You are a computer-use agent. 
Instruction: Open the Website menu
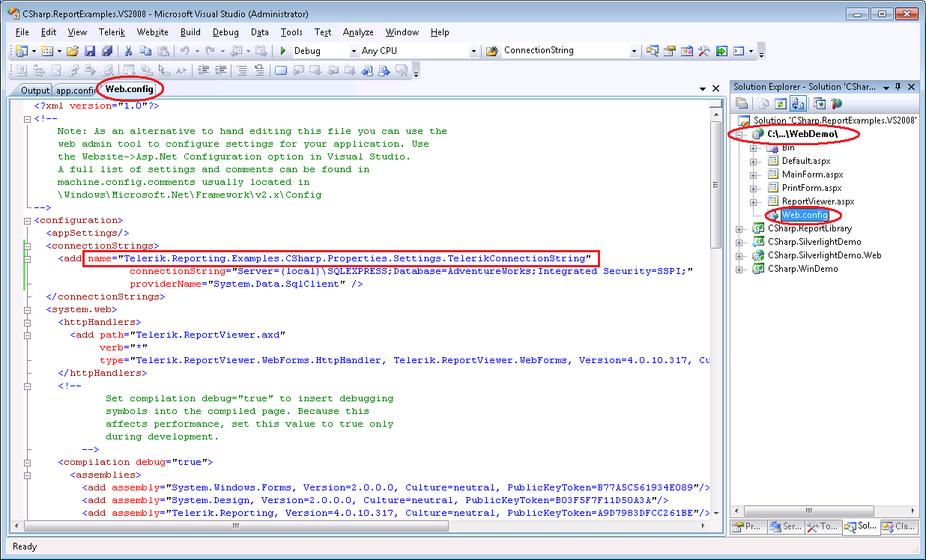(x=153, y=32)
